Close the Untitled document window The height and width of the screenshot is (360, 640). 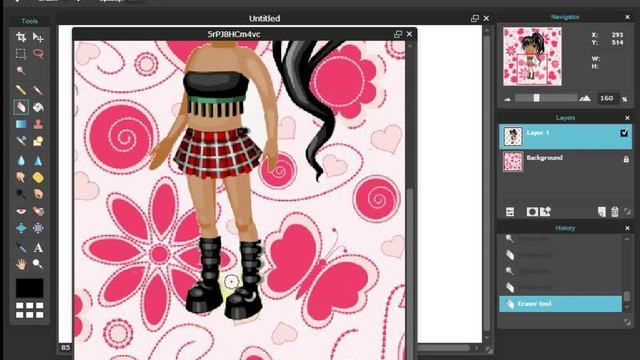(x=486, y=18)
